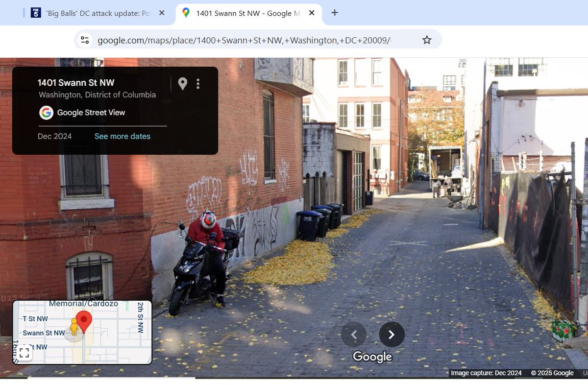Click 'Memorial/Cardozo' label on minimap
The height and width of the screenshot is (385, 588).
pos(83,304)
